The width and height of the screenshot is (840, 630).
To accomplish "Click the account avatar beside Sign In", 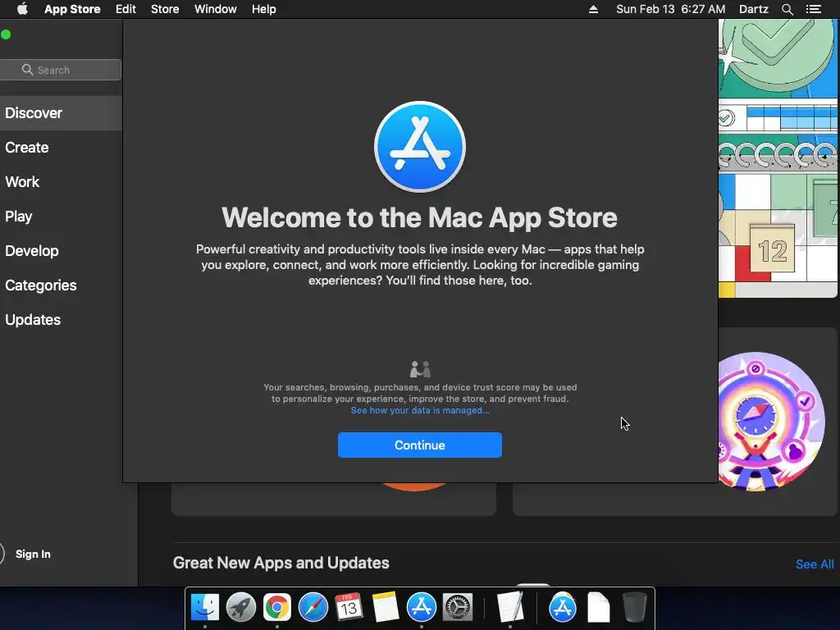I will (x=2, y=554).
